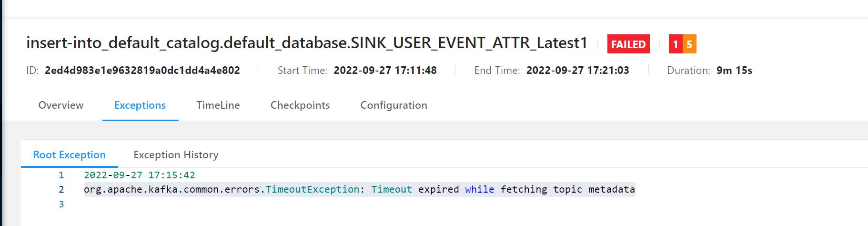The width and height of the screenshot is (868, 226).
Task: Click the red FAILED status badge
Action: click(x=628, y=44)
